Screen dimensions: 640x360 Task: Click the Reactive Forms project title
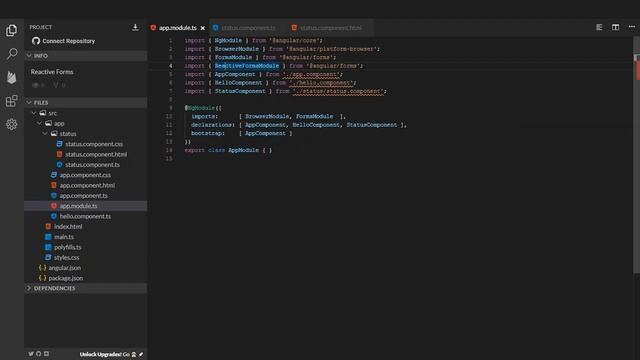coord(52,72)
